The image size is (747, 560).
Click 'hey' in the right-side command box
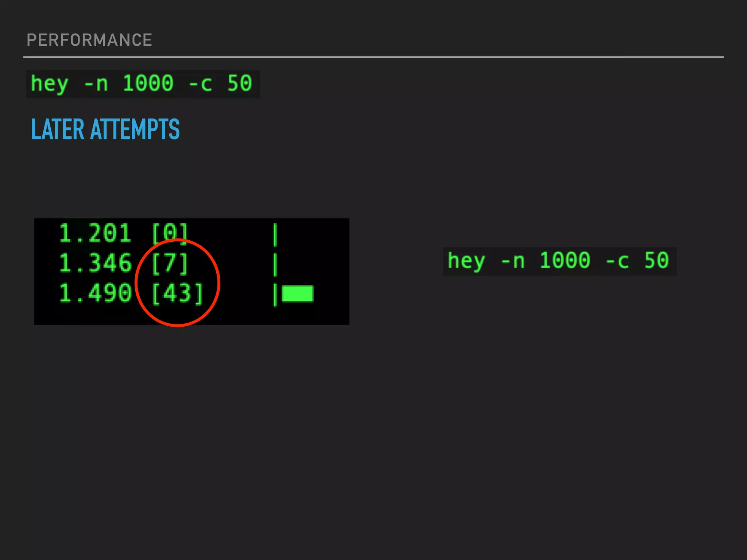point(466,261)
